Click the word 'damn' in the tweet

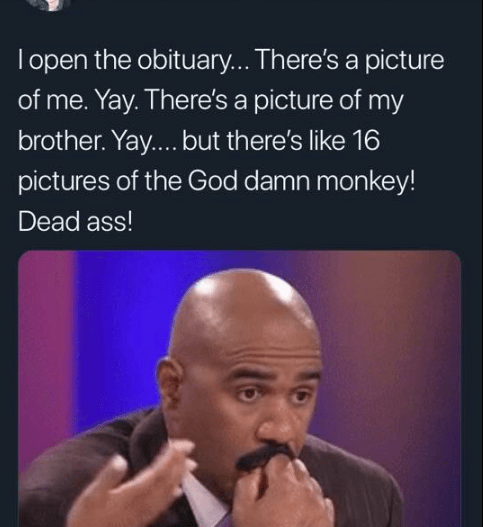click(276, 181)
